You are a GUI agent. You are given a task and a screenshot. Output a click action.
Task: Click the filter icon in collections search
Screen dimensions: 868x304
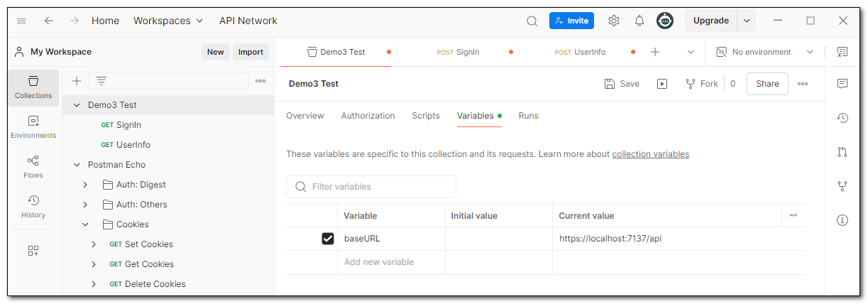click(101, 81)
